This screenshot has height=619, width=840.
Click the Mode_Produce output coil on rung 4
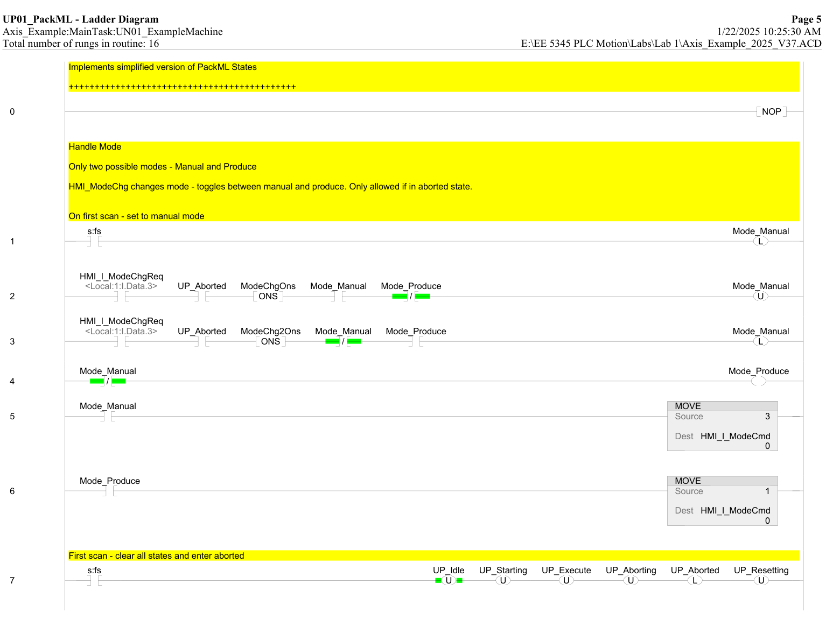758,381
